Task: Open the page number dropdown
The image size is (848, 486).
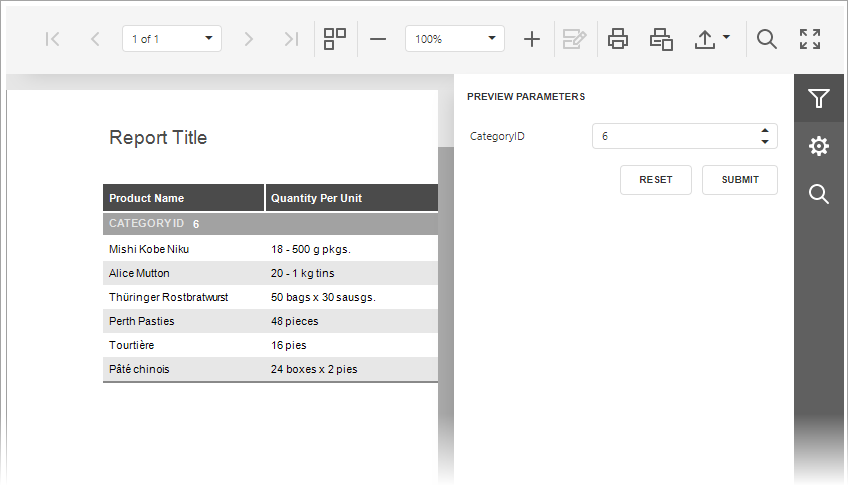Action: point(172,39)
